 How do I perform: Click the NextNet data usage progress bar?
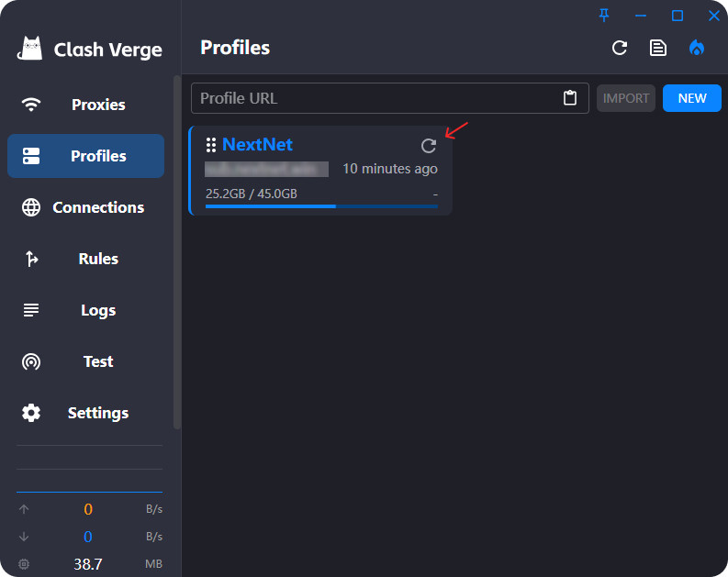[x=321, y=206]
